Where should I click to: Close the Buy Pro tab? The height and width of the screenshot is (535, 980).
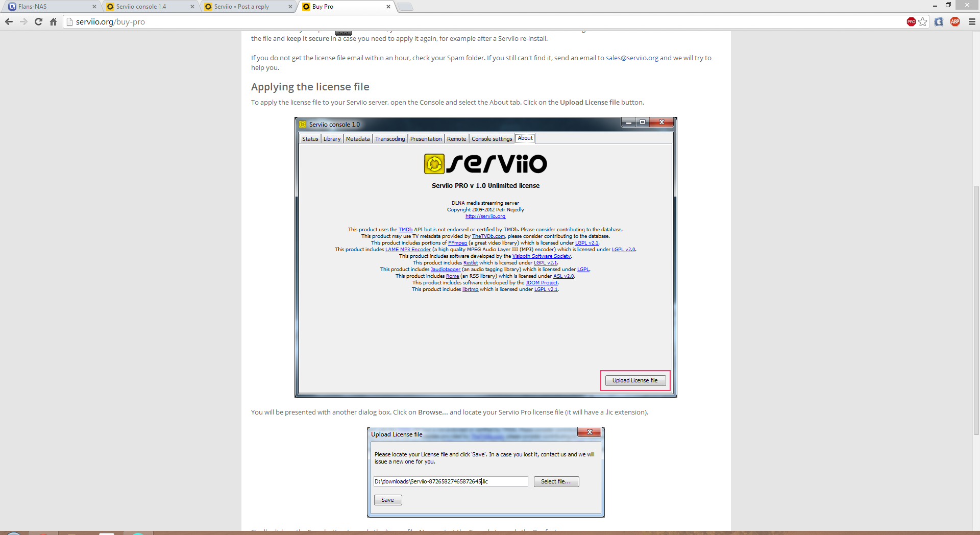point(388,7)
